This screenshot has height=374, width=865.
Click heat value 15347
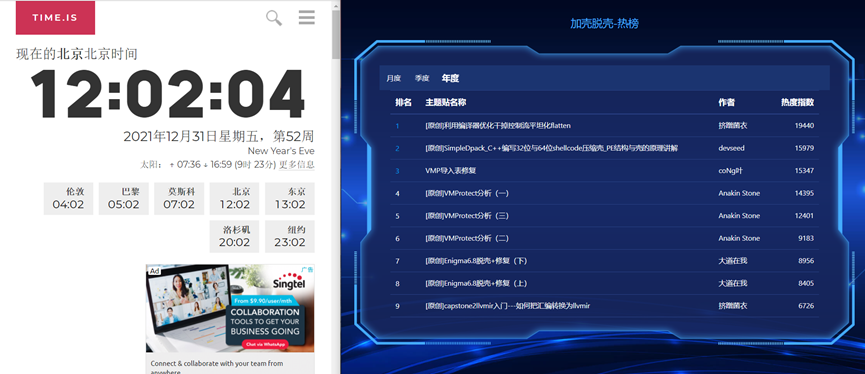click(x=804, y=171)
